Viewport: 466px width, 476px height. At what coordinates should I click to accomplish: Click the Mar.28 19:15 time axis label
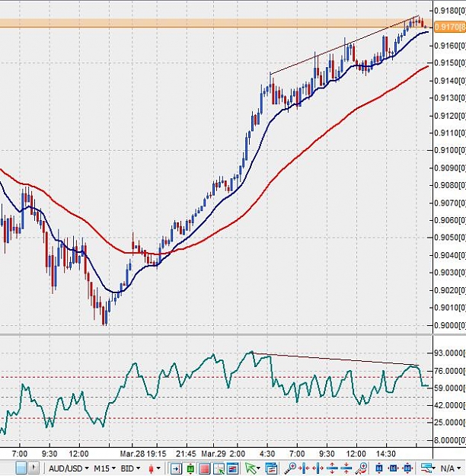[143, 454]
